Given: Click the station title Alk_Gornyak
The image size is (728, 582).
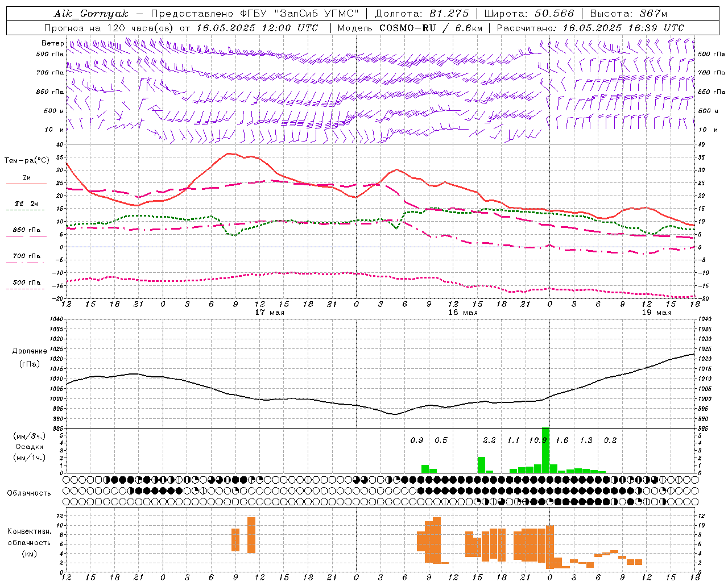Looking at the screenshot, I should click(92, 14).
